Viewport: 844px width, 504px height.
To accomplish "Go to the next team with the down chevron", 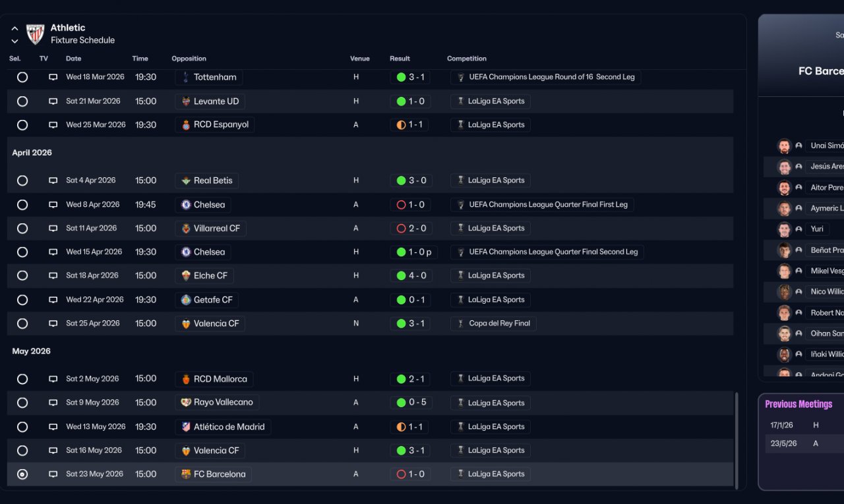I will coord(15,41).
